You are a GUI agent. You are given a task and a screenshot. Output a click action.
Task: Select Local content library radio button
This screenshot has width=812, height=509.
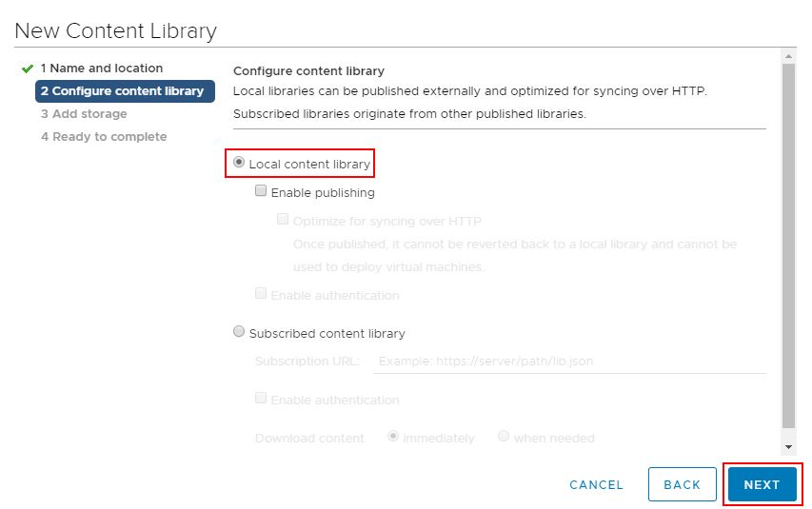pos(239,163)
